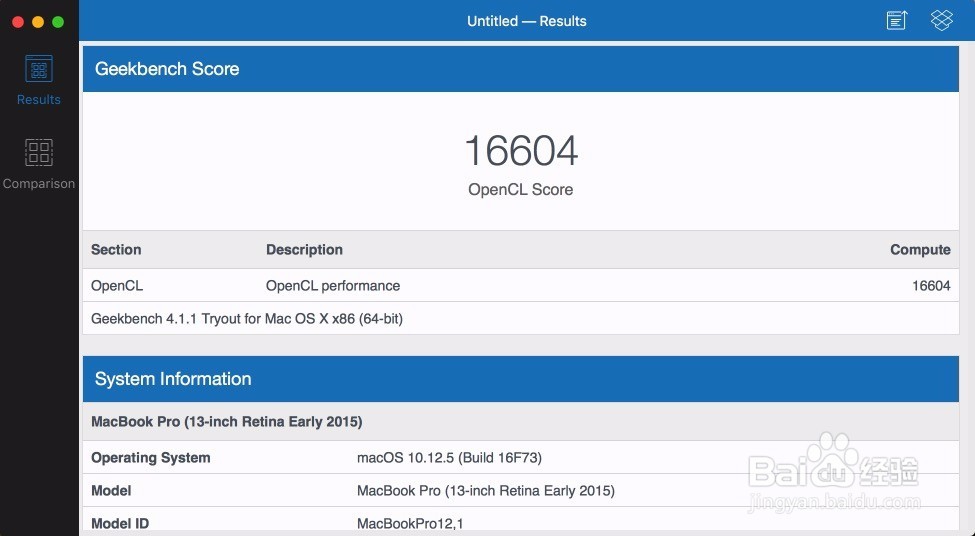Click the Model row label

[x=111, y=491]
